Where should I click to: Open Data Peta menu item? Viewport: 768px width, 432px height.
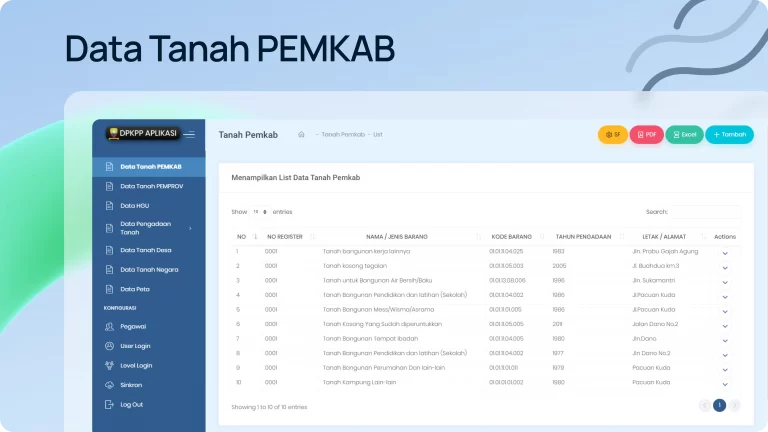pyautogui.click(x=149, y=289)
